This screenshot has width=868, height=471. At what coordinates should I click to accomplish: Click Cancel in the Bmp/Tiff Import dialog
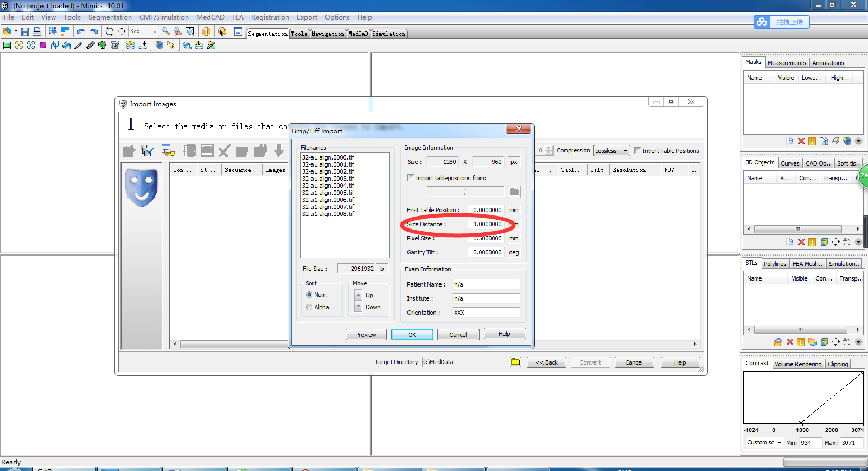click(x=458, y=335)
